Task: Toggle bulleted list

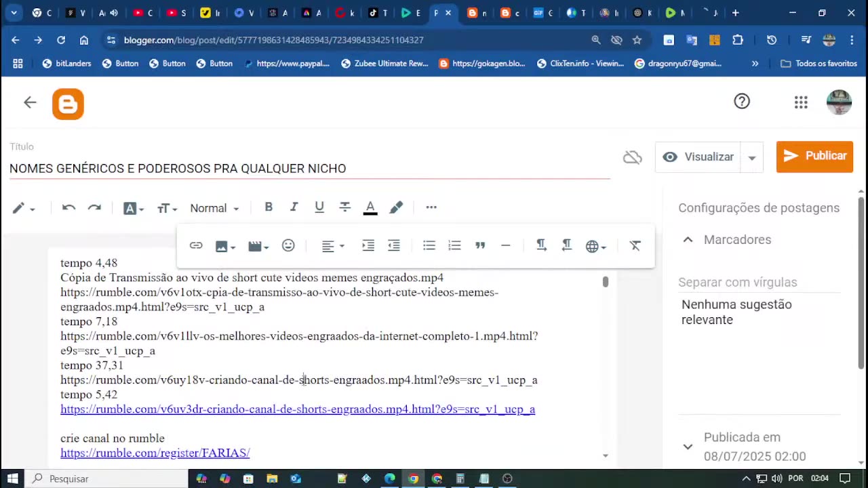Action: [429, 245]
